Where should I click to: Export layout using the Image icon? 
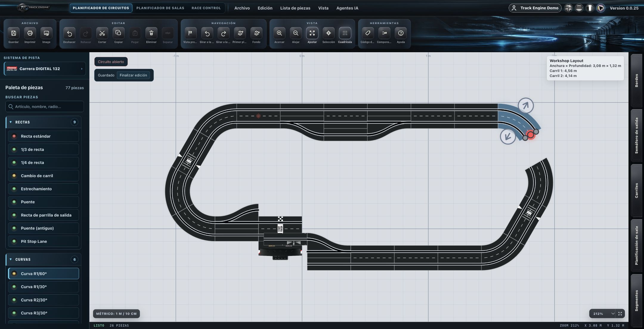[46, 33]
